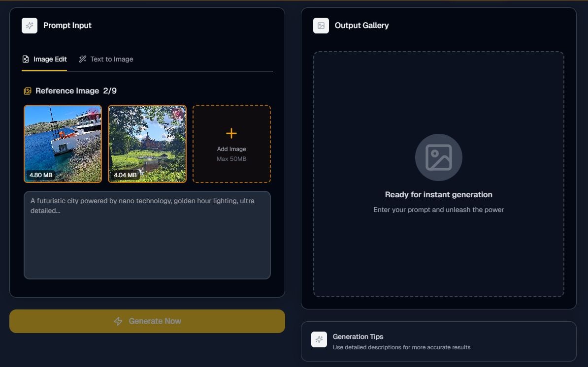588x367 pixels.
Task: Click the Add Image label text
Action: [231, 149]
